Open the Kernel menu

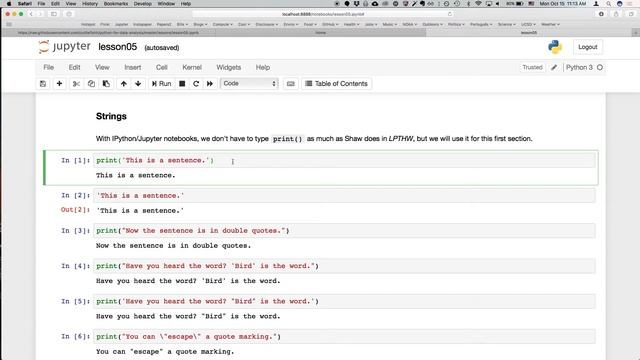[x=192, y=67]
